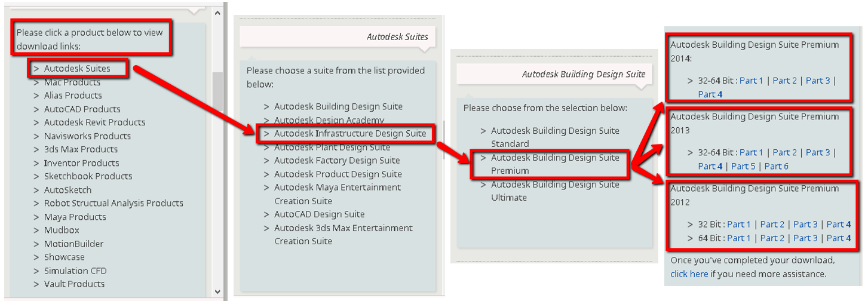
Task: Choose Autodesk Building Design Suite Ultimate
Action: [554, 191]
